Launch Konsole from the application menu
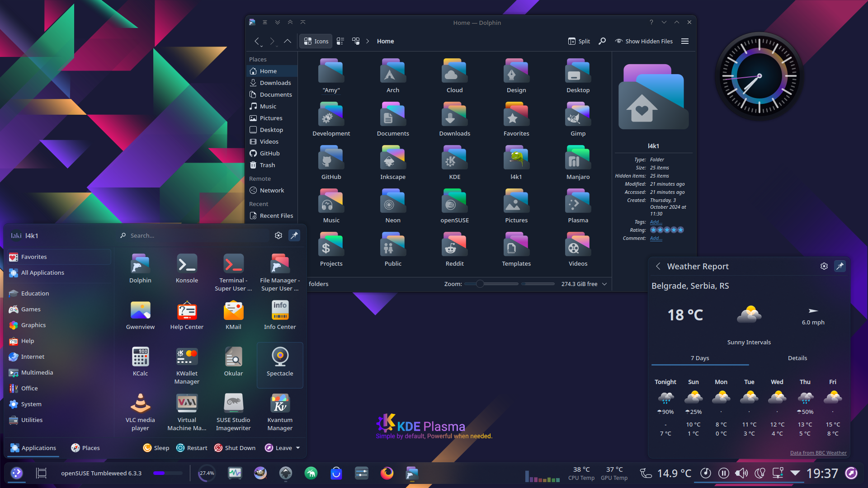Viewport: 868px width, 488px height. click(x=187, y=269)
